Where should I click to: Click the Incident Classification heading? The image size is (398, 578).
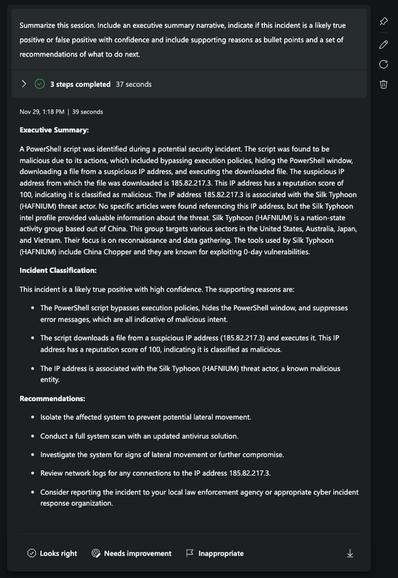click(58, 270)
